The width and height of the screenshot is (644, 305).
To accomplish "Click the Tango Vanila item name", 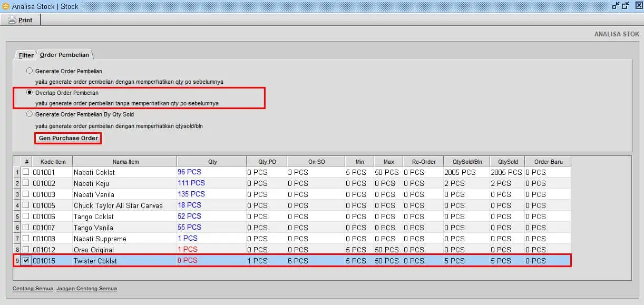I will (x=93, y=228).
